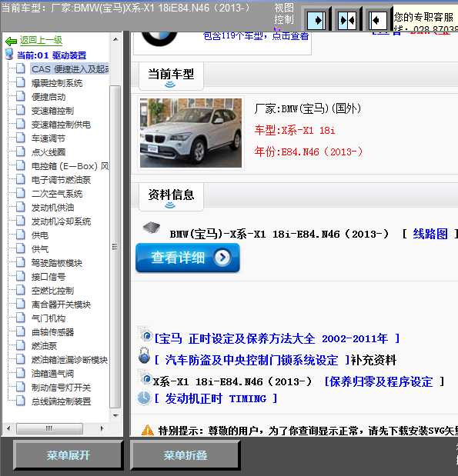Open 油箱通气阀 entry
The image size is (458, 476).
coord(52,374)
